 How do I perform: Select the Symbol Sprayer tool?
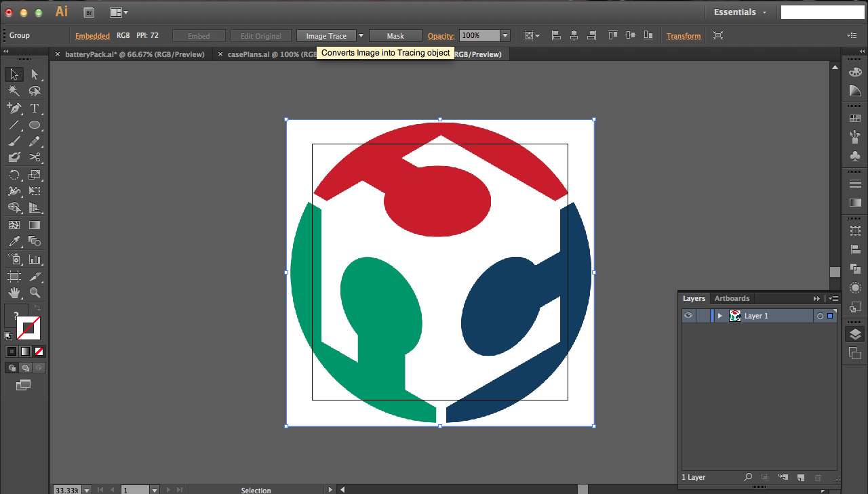(x=14, y=259)
